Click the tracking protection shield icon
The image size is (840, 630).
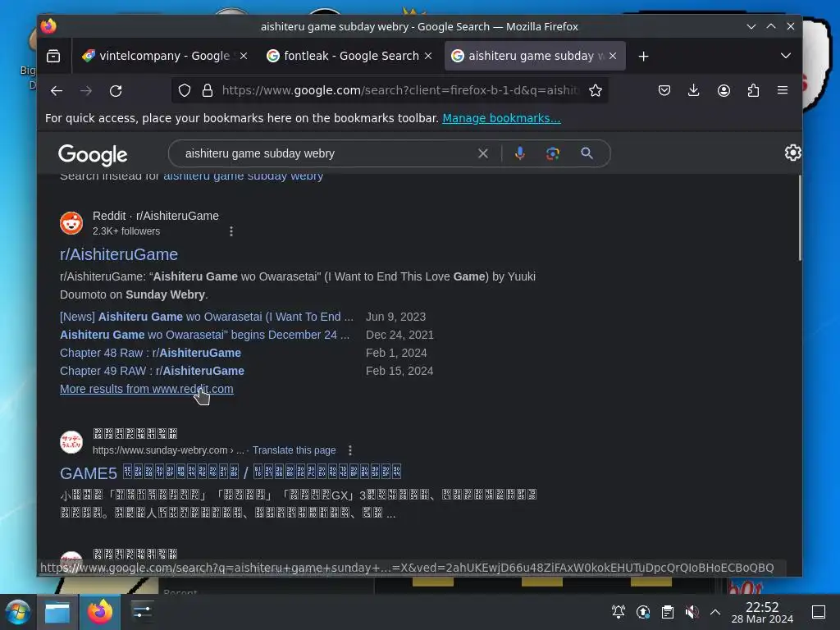pyautogui.click(x=185, y=90)
